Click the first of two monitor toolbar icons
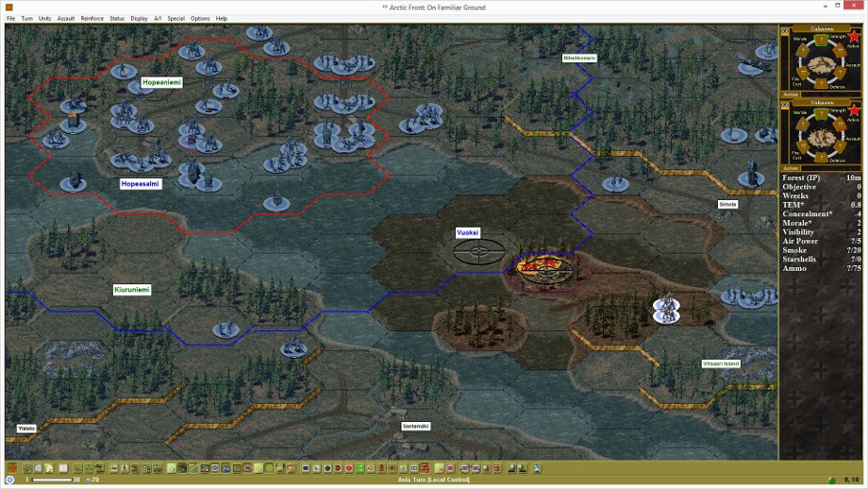 pos(511,468)
